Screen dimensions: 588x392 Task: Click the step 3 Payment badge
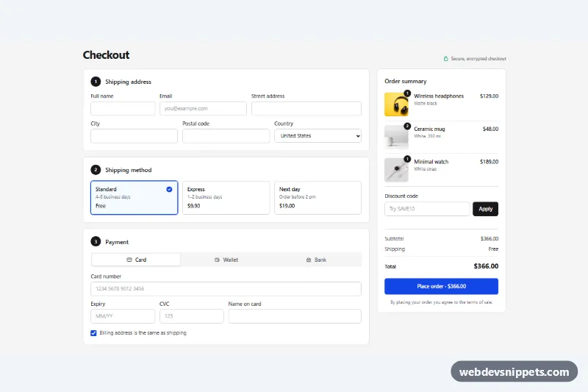coord(96,241)
